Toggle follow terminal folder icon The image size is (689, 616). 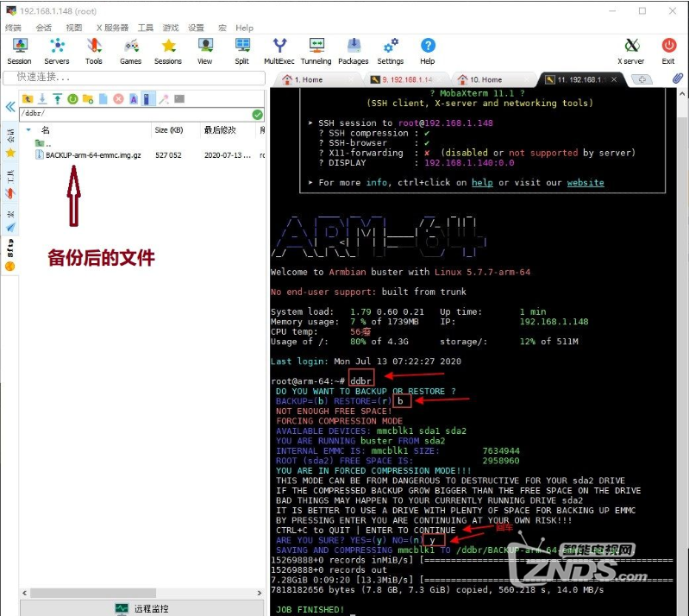pyautogui.click(x=148, y=99)
